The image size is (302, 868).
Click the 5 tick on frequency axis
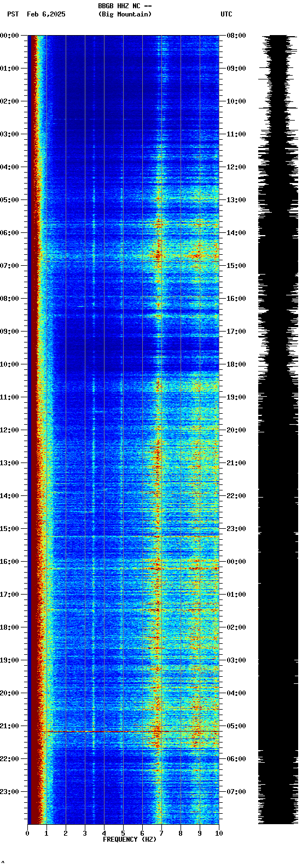pos(123,833)
